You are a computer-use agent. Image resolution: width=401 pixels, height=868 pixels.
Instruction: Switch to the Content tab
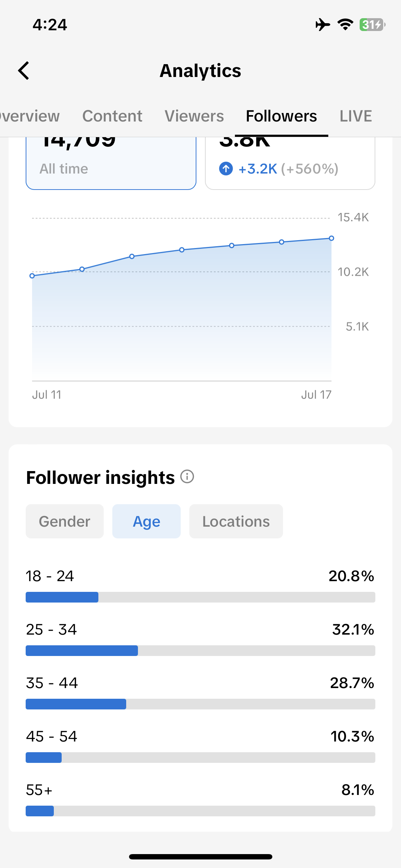coord(112,116)
